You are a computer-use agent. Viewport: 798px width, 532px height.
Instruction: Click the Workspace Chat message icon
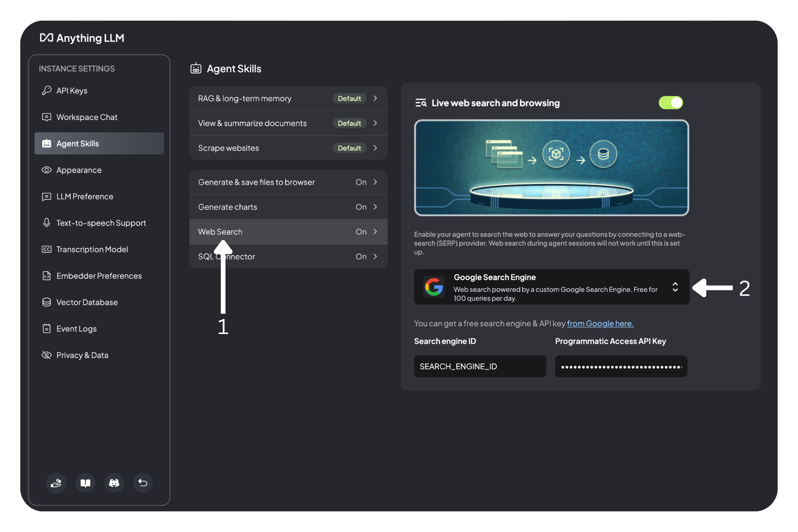coord(47,117)
